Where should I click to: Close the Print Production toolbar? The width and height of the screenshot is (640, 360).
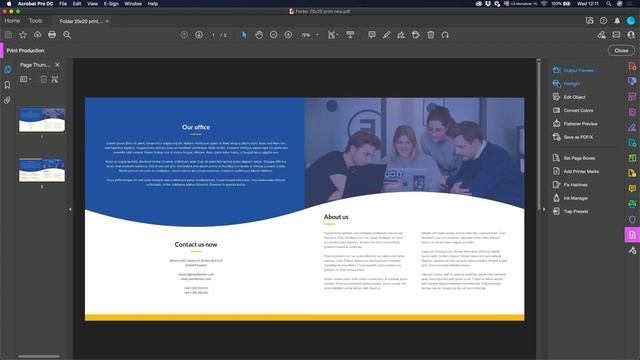pos(621,51)
